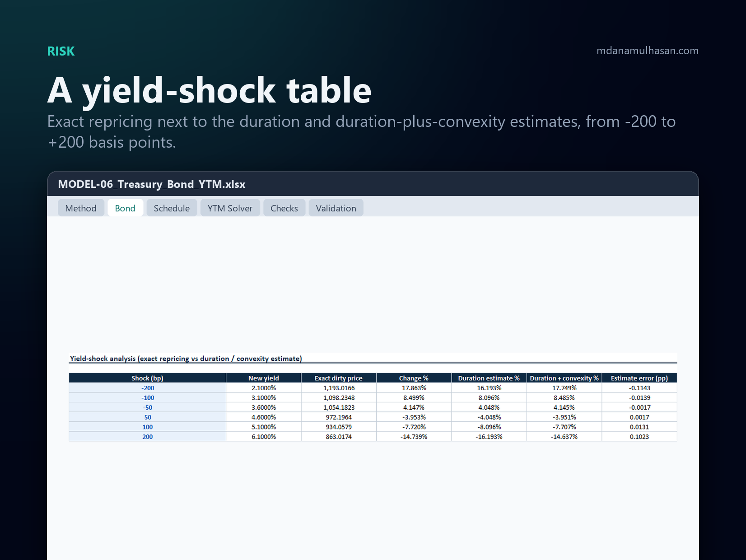Select the 8.499% change cell
The width and height of the screenshot is (746, 560).
coord(414,398)
